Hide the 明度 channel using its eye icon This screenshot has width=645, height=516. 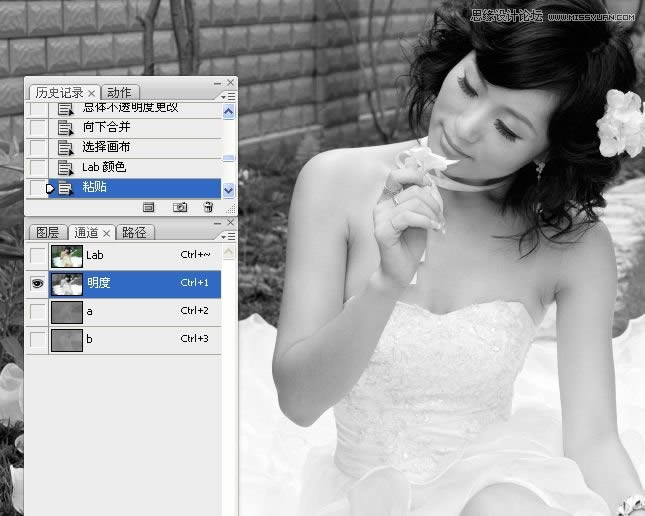click(37, 284)
